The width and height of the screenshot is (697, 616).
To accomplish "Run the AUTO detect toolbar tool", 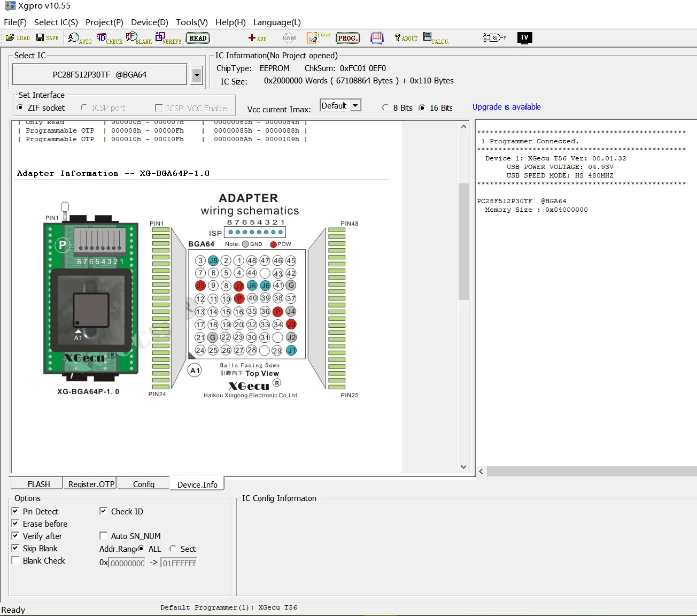I will click(x=80, y=38).
